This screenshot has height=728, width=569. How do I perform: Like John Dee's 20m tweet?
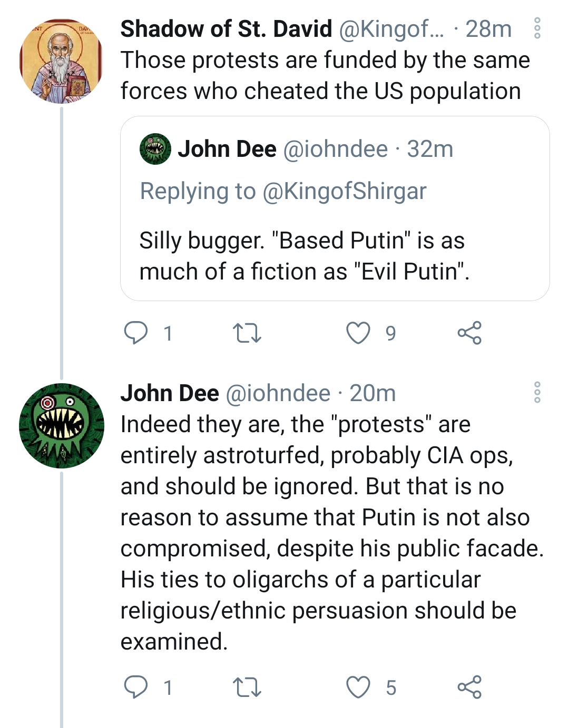pyautogui.click(x=358, y=687)
